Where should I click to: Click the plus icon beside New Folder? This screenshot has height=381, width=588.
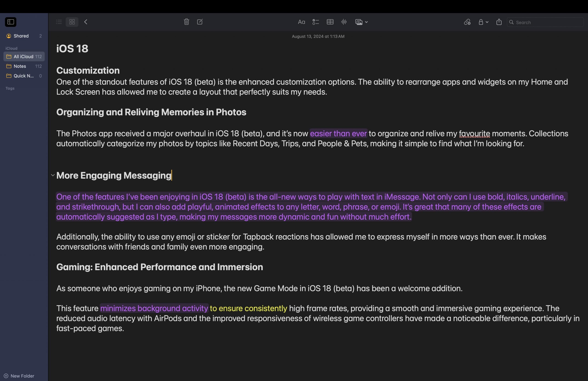[x=6, y=376]
